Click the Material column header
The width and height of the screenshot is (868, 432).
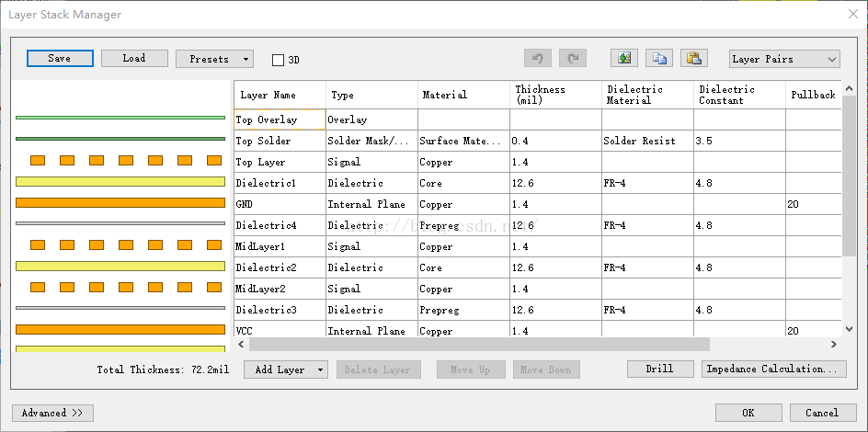coord(464,95)
